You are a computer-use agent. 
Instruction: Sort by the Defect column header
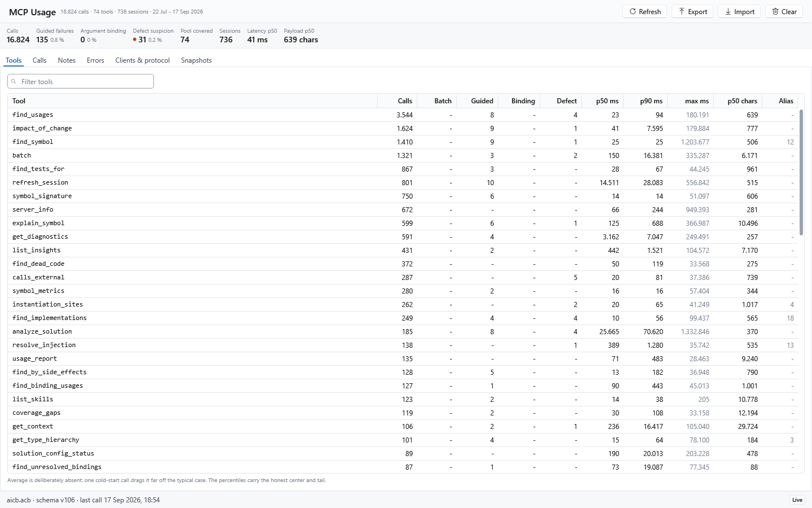click(561, 101)
